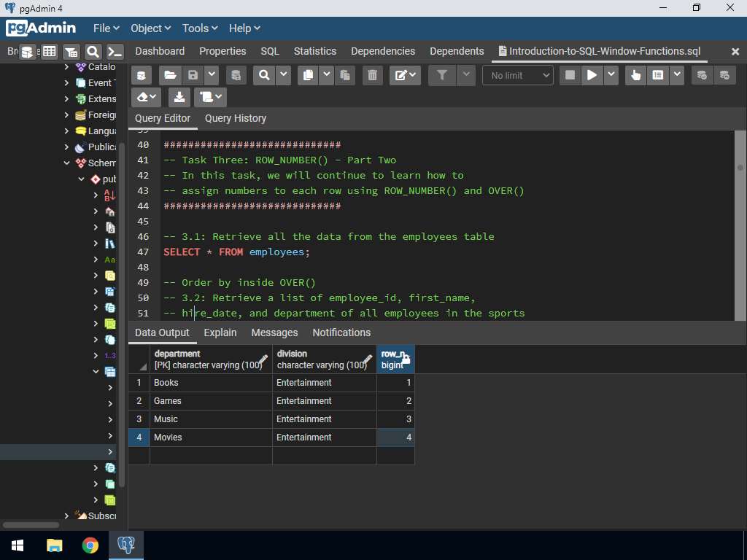The image size is (747, 560).
Task: Open Google Chrome from the taskbar
Action: coord(90,545)
